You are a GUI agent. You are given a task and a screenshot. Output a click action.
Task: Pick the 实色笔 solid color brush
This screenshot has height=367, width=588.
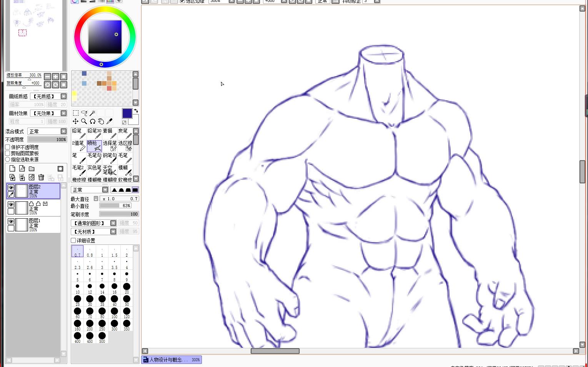pyautogui.click(x=94, y=171)
